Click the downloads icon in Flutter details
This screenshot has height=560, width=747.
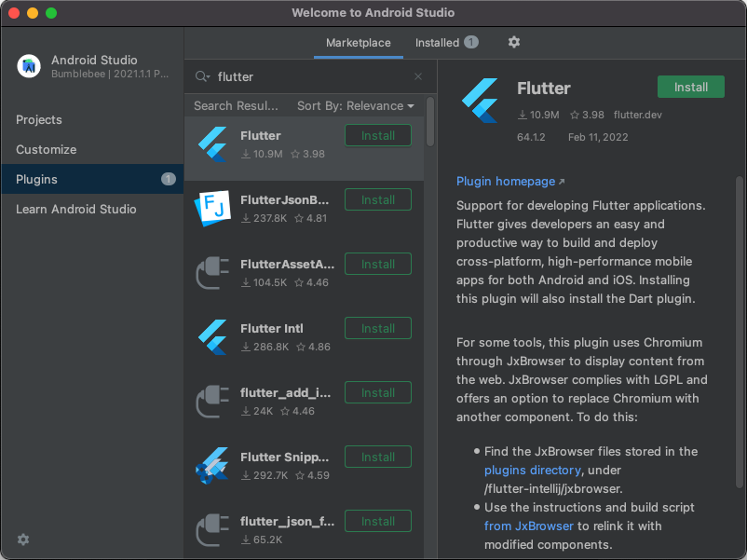(x=523, y=115)
